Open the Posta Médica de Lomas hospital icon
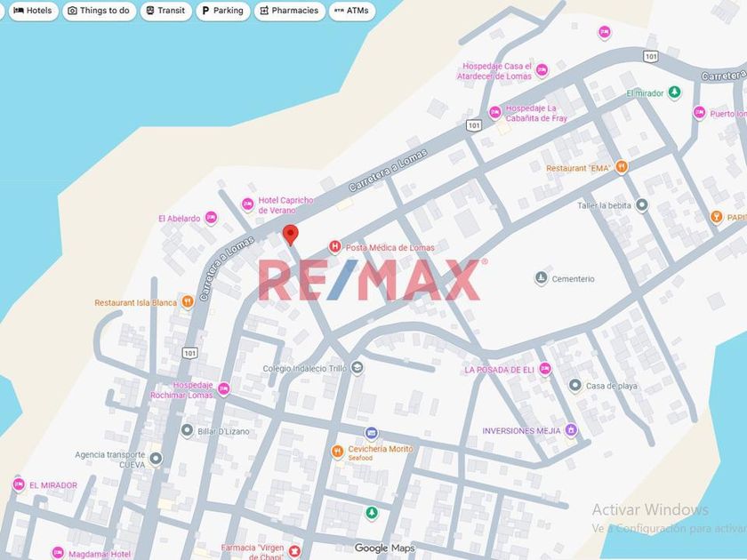The width and height of the screenshot is (747, 560). [x=335, y=247]
